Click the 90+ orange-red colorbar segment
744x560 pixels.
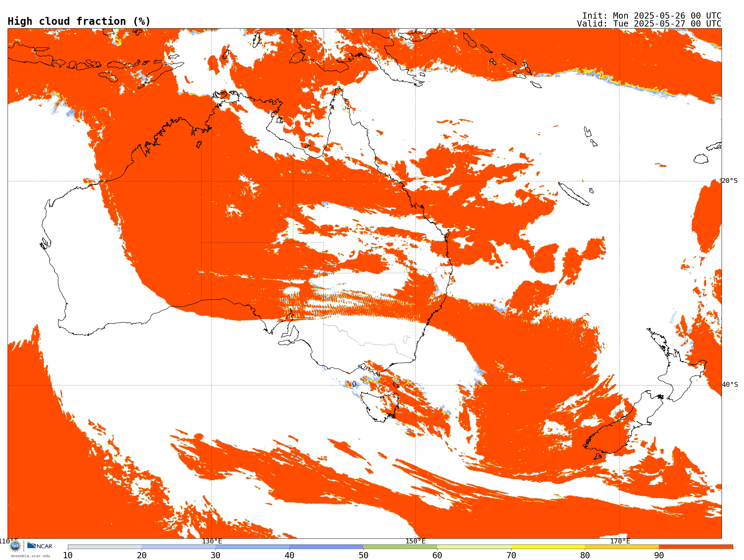point(696,547)
